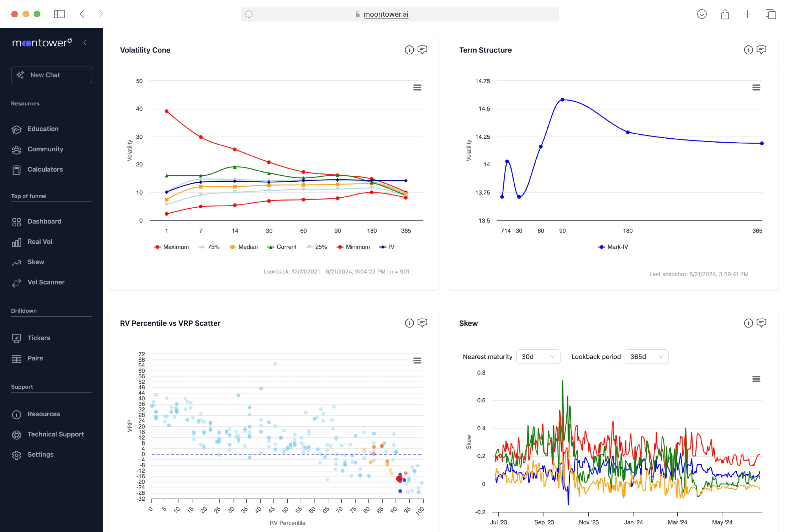Click RV Percentile scatter info icon

[409, 323]
